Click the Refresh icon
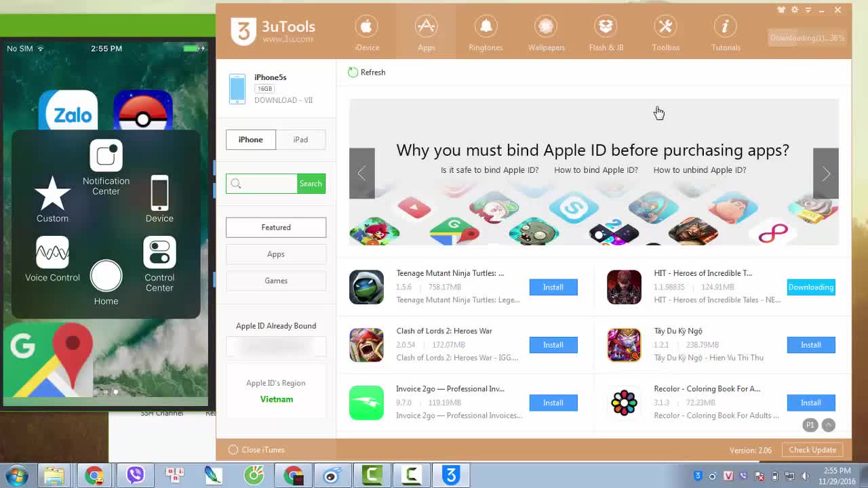Screen dimensions: 868x488 353,73
